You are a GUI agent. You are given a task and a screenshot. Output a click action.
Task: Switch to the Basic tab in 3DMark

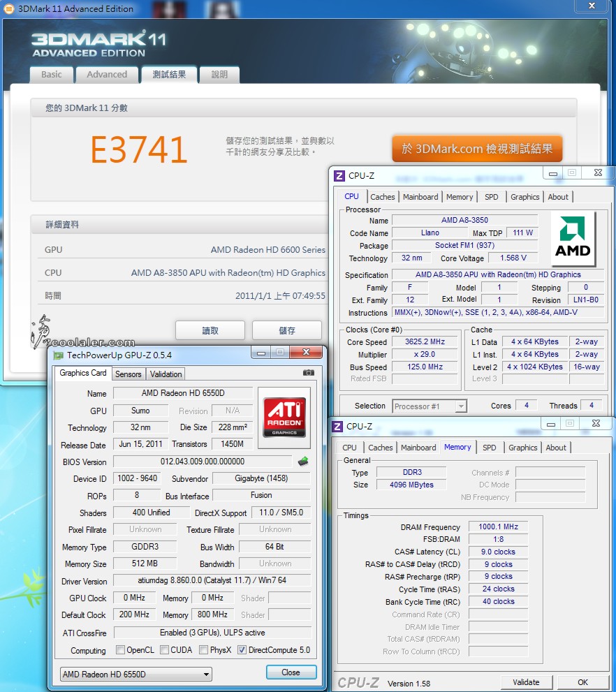51,75
